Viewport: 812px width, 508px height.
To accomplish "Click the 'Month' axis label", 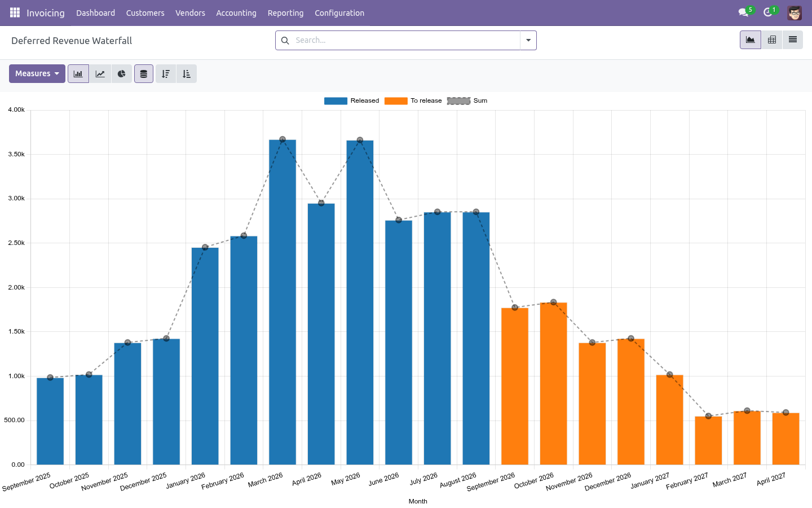I will 418,501.
